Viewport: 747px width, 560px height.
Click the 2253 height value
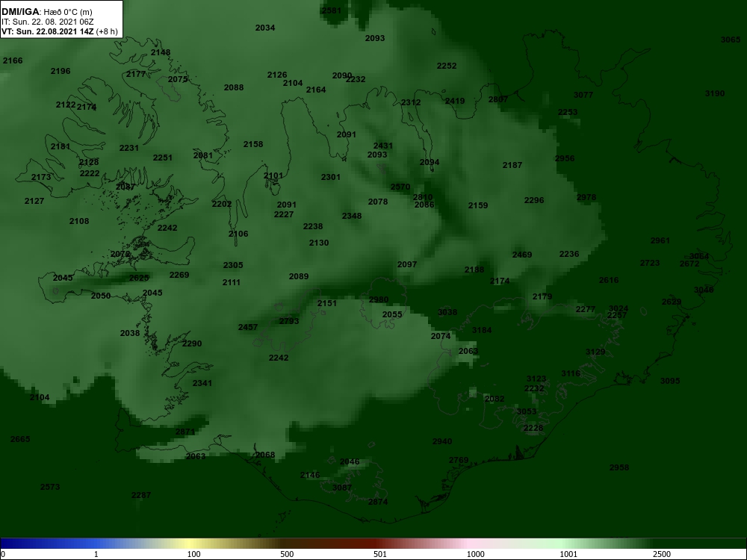click(x=568, y=112)
